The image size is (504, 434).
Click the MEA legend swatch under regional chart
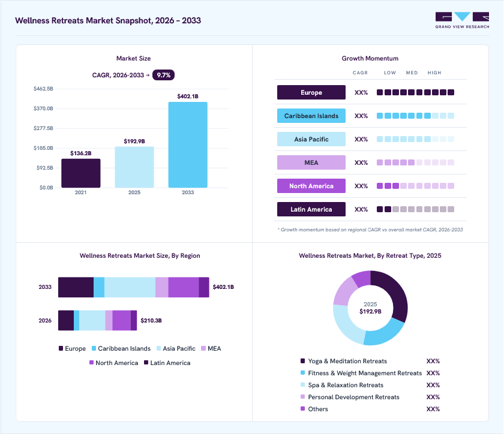coord(203,348)
